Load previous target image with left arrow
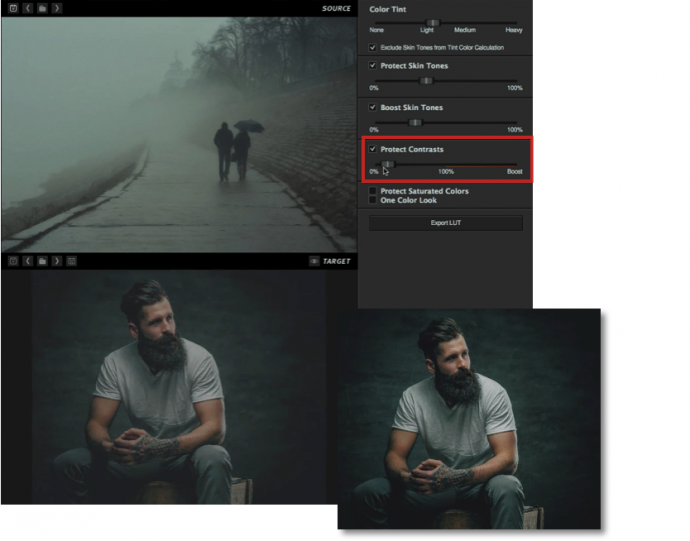 click(28, 261)
